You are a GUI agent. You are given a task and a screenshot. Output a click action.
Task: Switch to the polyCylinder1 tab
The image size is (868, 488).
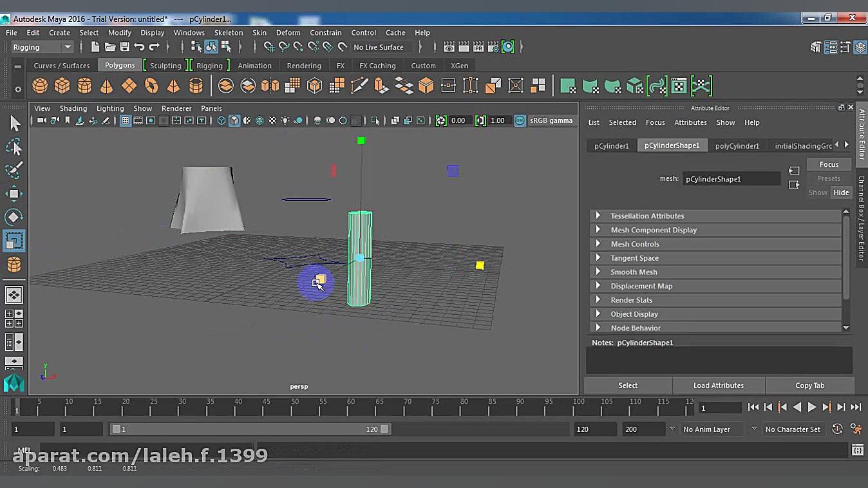click(x=737, y=145)
